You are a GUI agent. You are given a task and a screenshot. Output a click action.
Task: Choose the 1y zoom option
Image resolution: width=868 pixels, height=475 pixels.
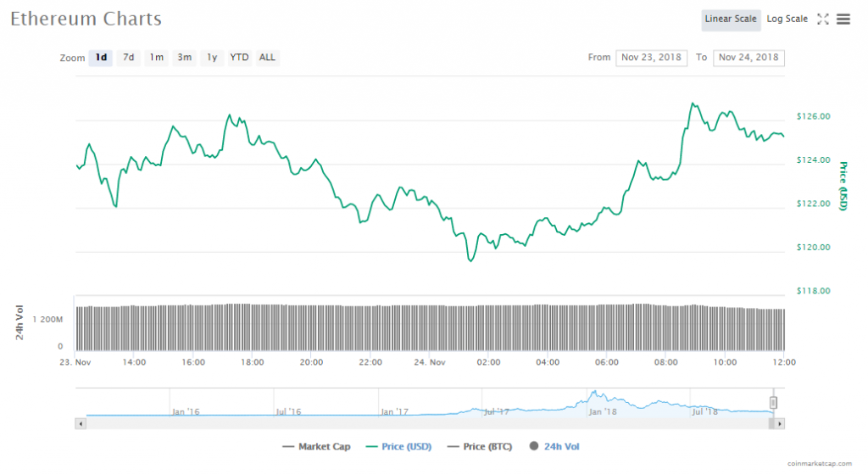[x=212, y=58]
